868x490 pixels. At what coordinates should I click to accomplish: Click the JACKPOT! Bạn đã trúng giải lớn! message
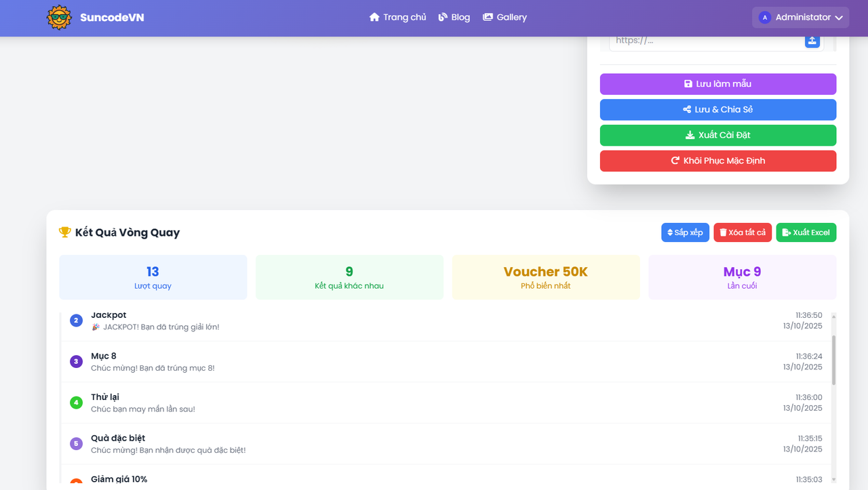click(x=155, y=327)
